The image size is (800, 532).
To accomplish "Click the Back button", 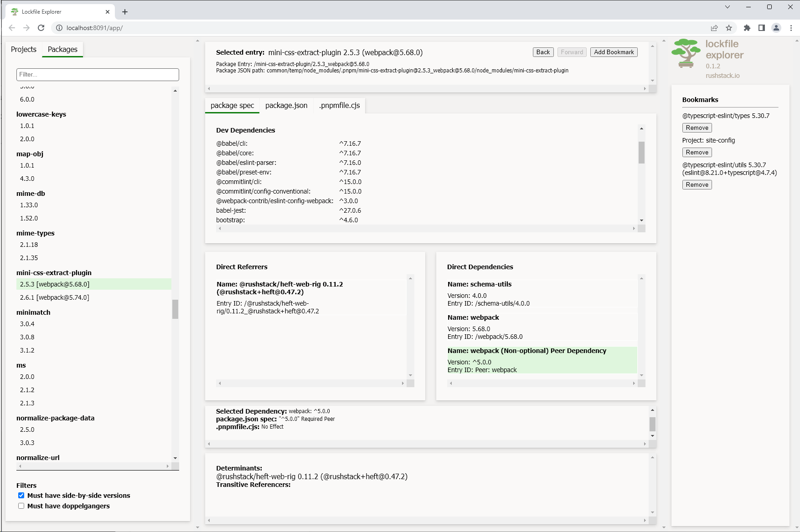I will [x=543, y=52].
